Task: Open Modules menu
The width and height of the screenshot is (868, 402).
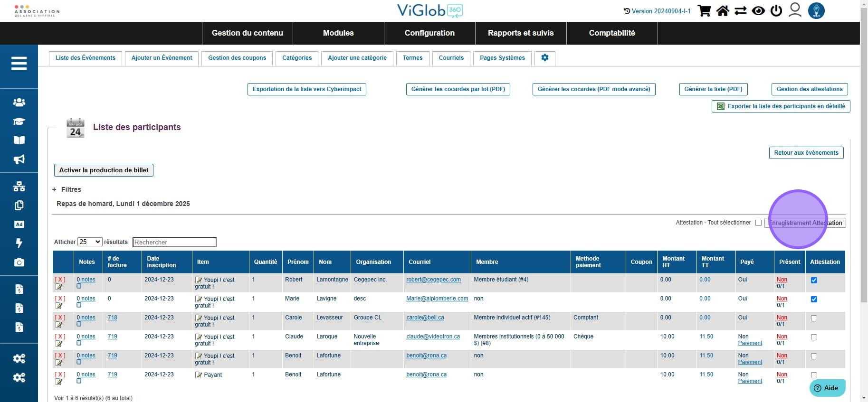Action: pyautogui.click(x=338, y=33)
